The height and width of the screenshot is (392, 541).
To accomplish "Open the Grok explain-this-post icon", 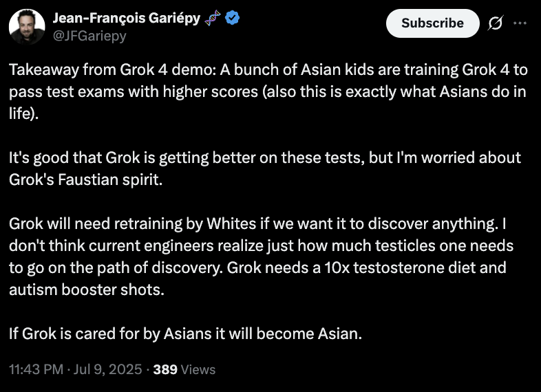I will 496,23.
